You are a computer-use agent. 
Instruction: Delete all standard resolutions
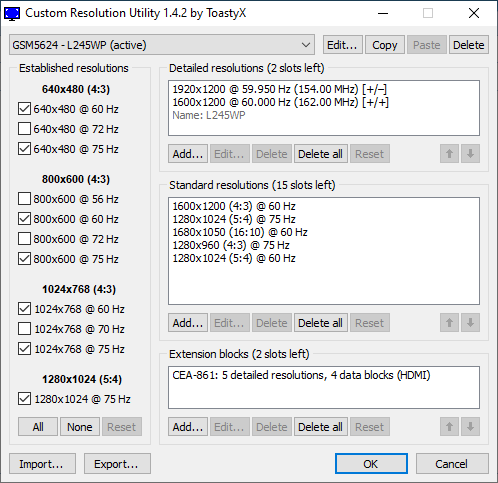pos(320,323)
